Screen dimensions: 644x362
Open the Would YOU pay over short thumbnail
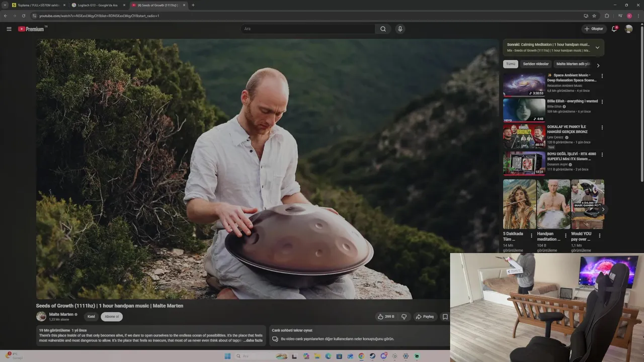point(588,204)
